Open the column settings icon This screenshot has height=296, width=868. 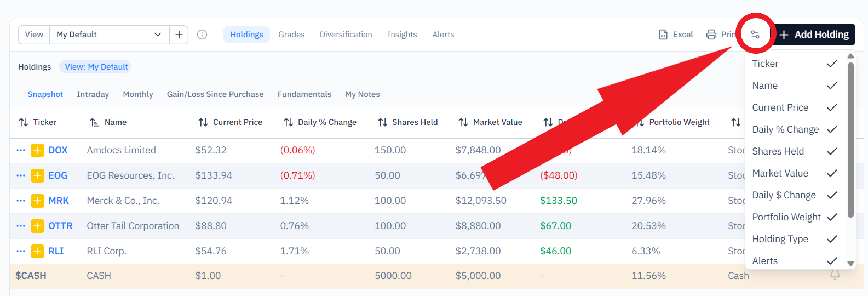[x=755, y=35]
